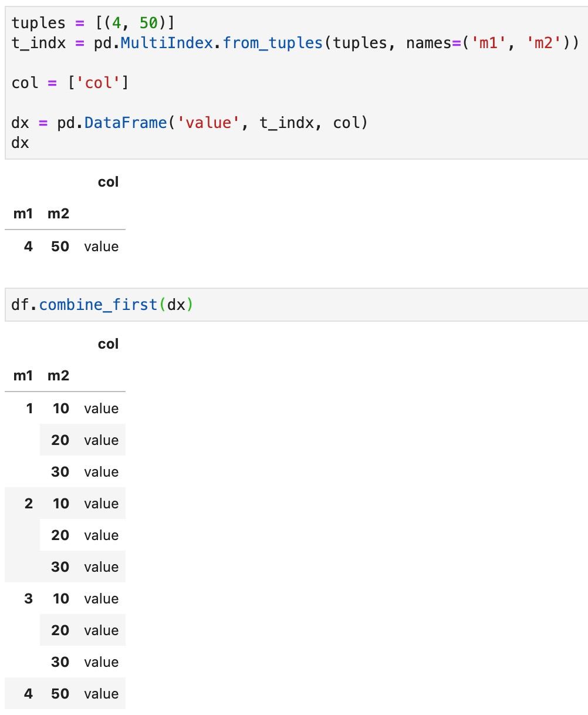588x715 pixels.
Task: Click the standalone 'dx' last line in first cell
Action: [20, 143]
